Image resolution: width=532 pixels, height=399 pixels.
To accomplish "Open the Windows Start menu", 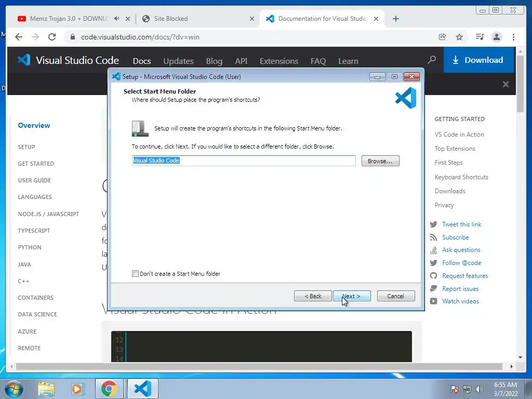I will (x=14, y=389).
